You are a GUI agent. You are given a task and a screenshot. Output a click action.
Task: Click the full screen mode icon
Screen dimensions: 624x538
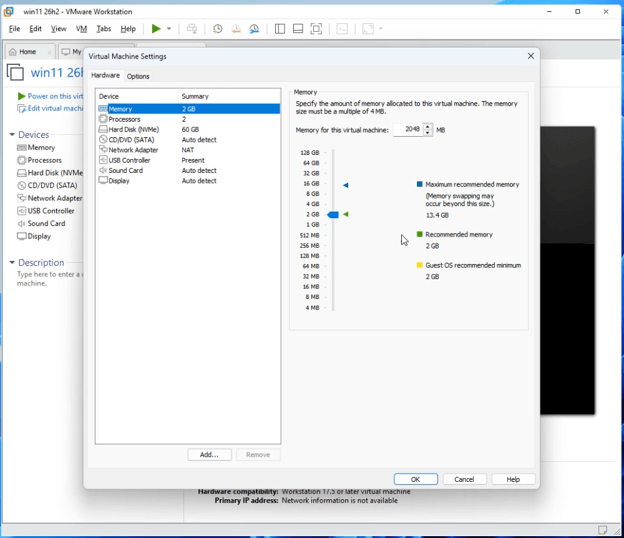pyautogui.click(x=316, y=29)
